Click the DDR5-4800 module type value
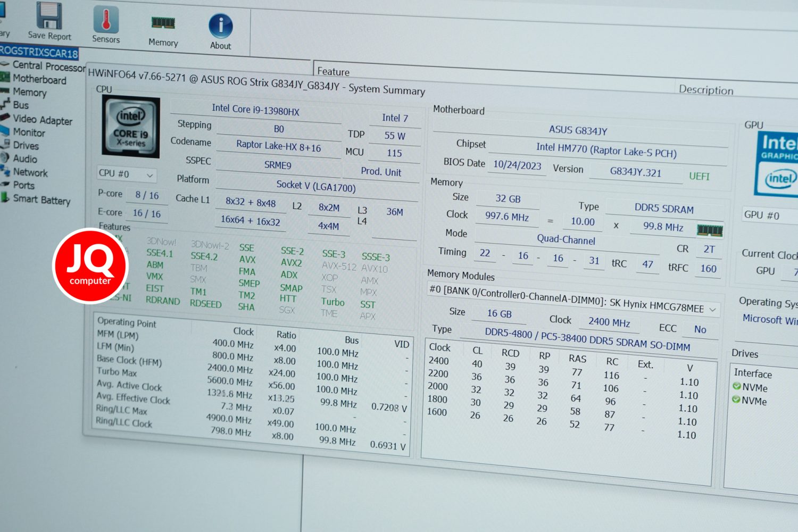Image resolution: width=798 pixels, height=532 pixels. [x=587, y=339]
